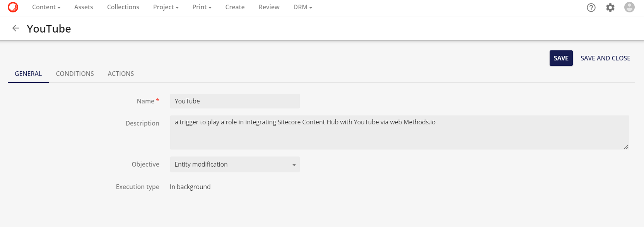Click the YouTube page title
The width and height of the screenshot is (644, 227).
click(x=49, y=29)
